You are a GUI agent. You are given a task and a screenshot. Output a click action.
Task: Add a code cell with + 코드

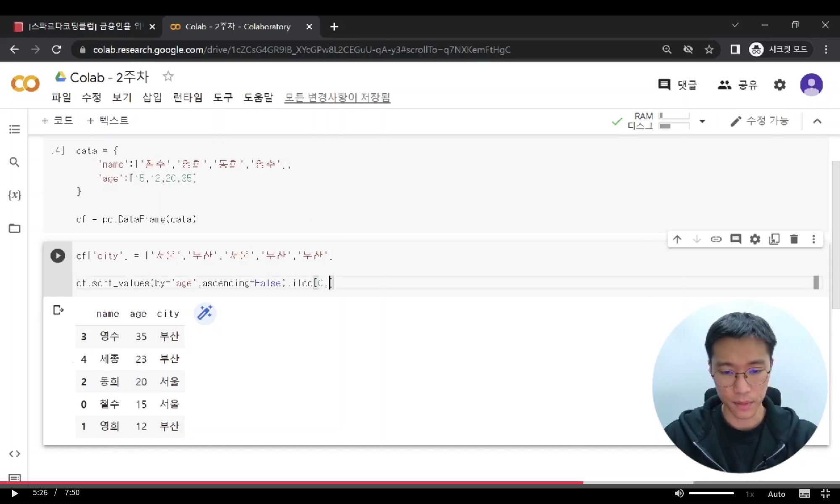[x=57, y=121]
